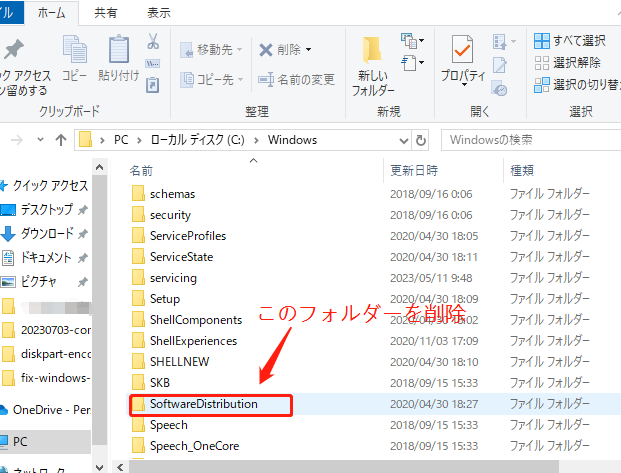Click the folder icon in the address bar
The width and height of the screenshot is (621, 473).
[x=86, y=139]
